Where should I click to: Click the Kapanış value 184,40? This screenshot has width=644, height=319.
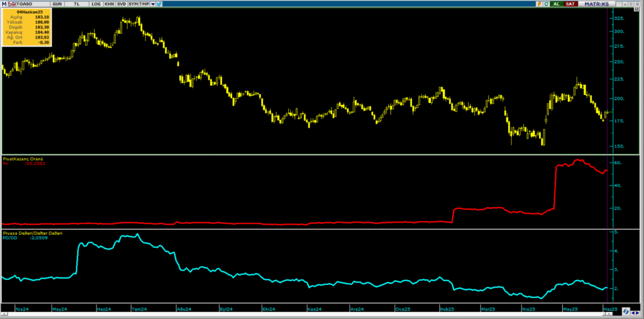[43, 32]
